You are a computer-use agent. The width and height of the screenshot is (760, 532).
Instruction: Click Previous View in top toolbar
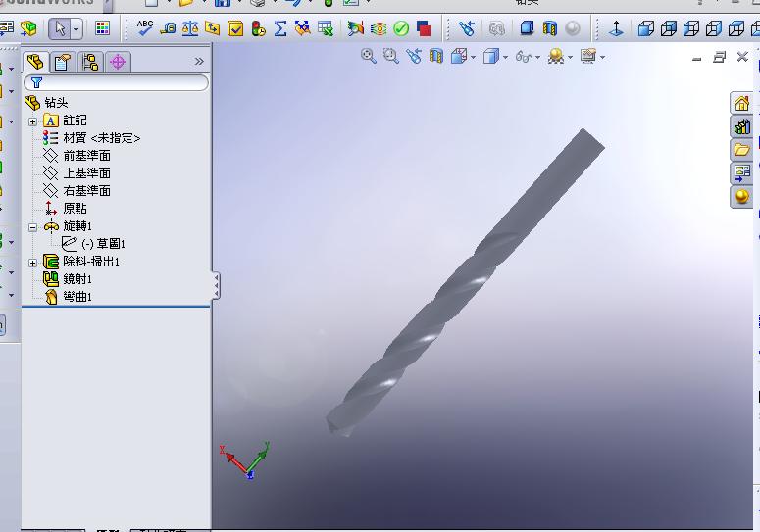[467, 28]
